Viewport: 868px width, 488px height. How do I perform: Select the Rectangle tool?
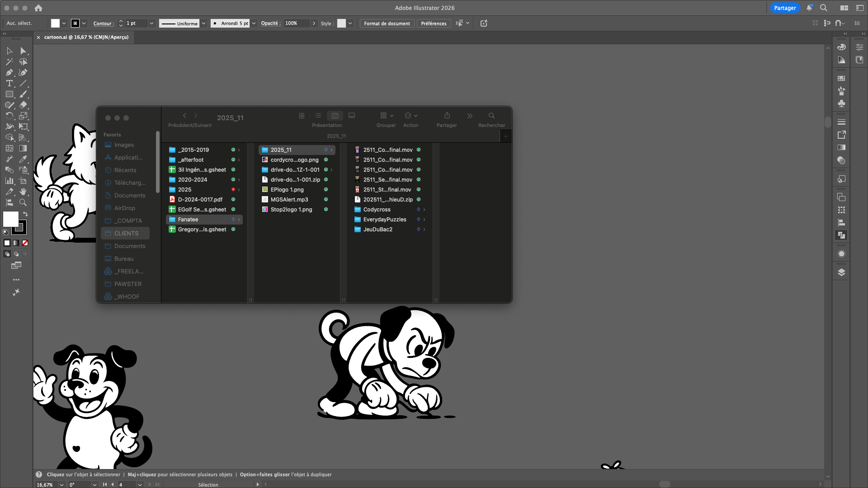tap(9, 94)
